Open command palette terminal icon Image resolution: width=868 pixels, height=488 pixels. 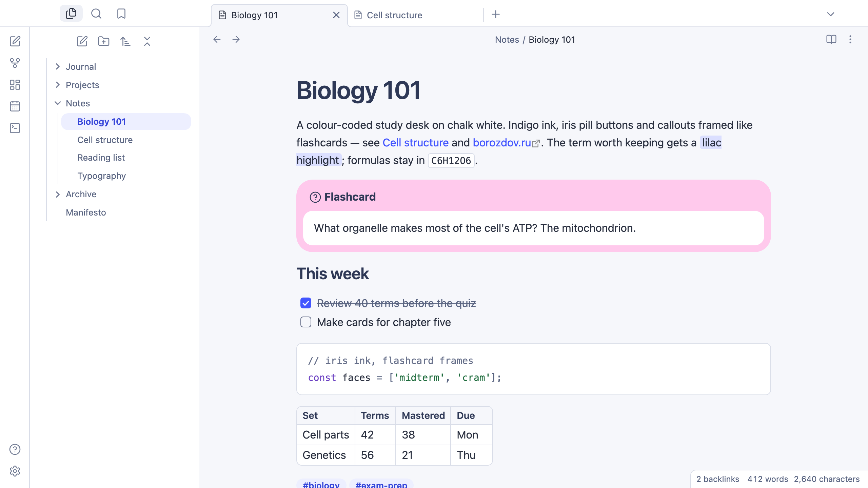(x=15, y=128)
